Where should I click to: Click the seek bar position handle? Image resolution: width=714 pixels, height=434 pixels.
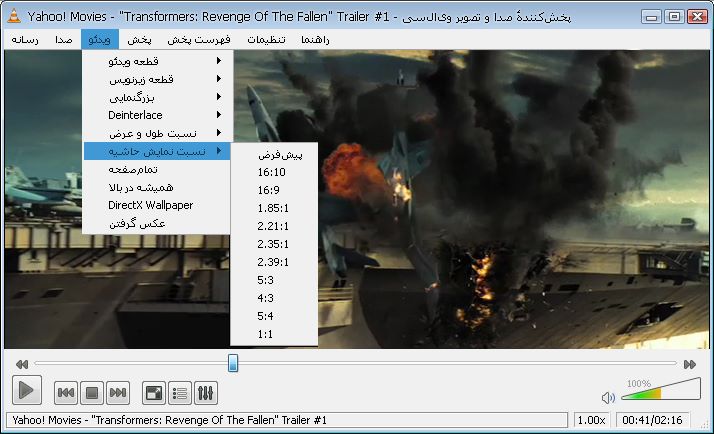click(233, 363)
